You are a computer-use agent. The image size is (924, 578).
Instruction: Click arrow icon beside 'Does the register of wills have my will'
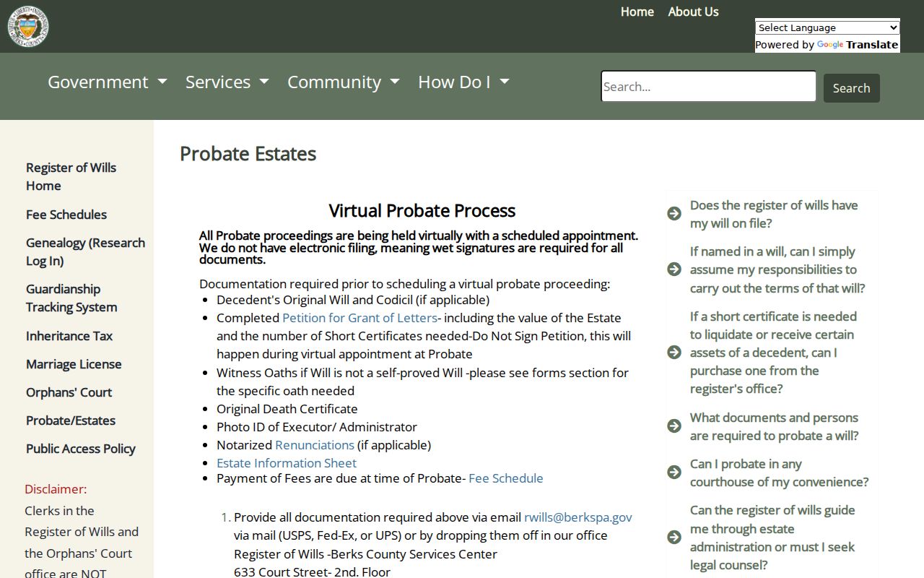(674, 213)
